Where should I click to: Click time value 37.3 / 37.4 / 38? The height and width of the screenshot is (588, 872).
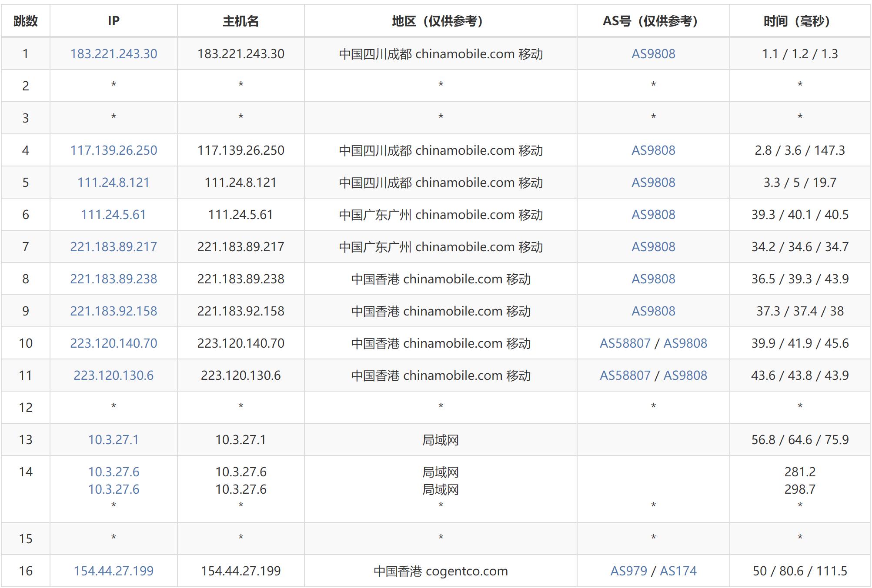coord(800,311)
